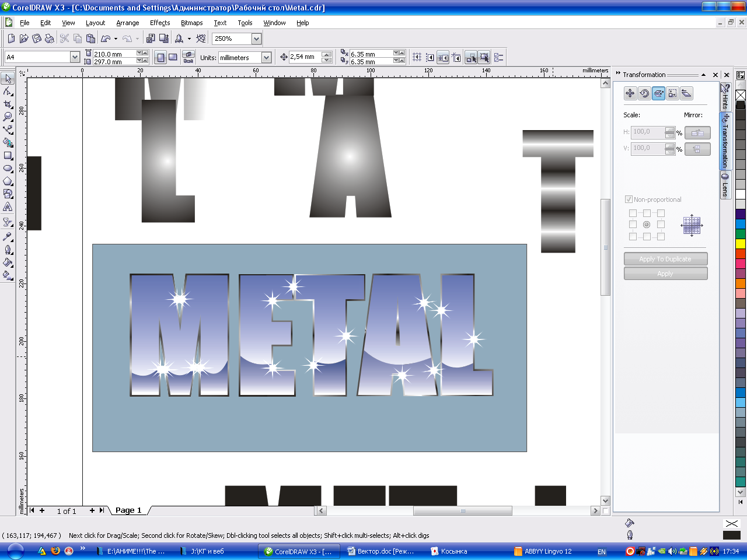Select the Text tool

coord(8,207)
